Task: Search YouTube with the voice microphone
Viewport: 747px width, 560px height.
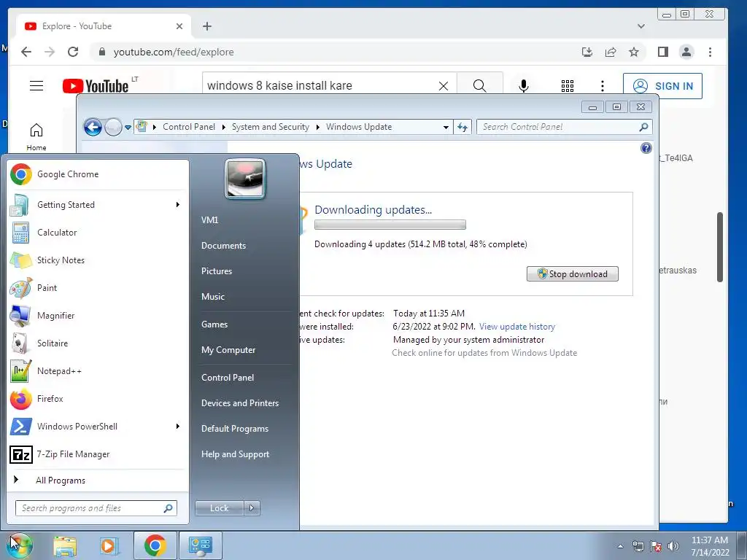Action: (x=524, y=86)
